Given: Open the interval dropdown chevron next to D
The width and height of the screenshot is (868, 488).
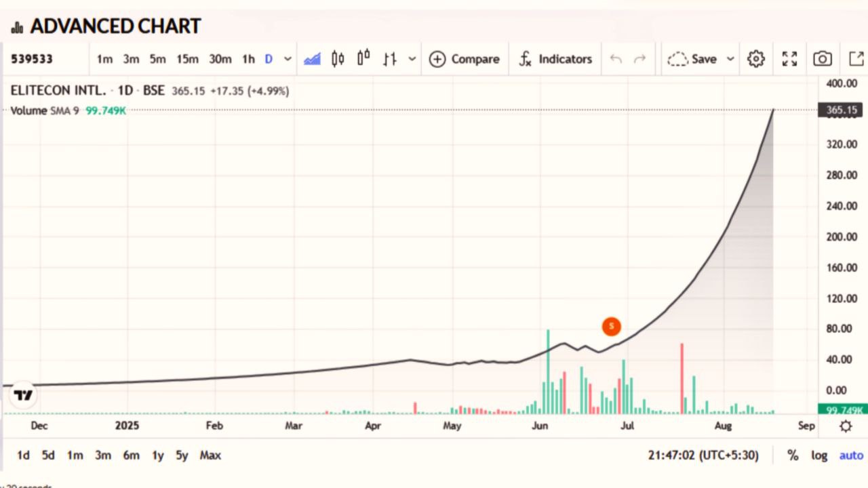Looking at the screenshot, I should [x=287, y=59].
